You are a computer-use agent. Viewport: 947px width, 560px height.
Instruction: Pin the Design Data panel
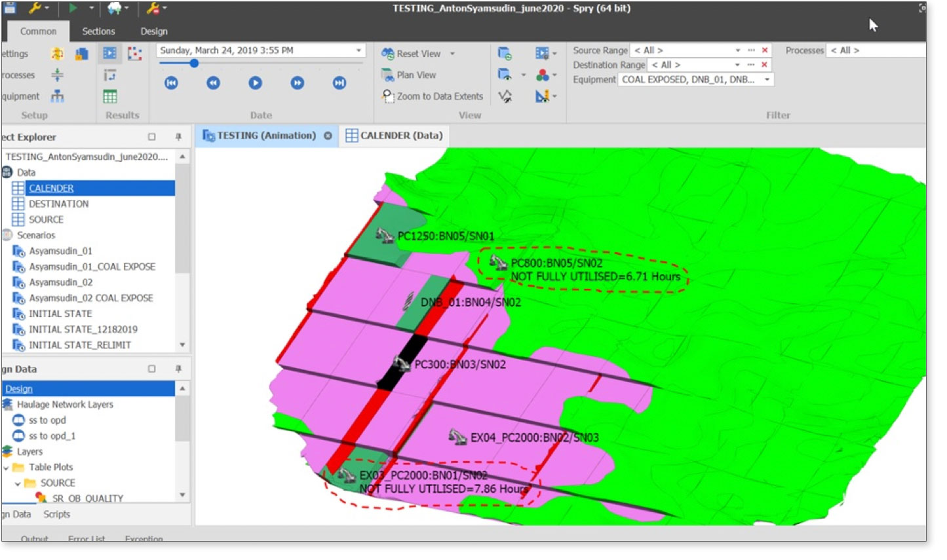178,369
